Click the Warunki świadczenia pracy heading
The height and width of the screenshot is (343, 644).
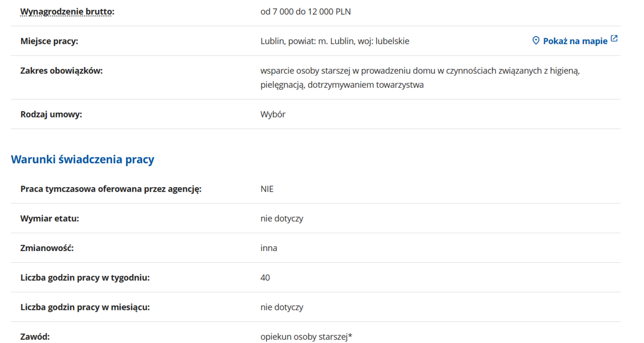[x=82, y=159]
